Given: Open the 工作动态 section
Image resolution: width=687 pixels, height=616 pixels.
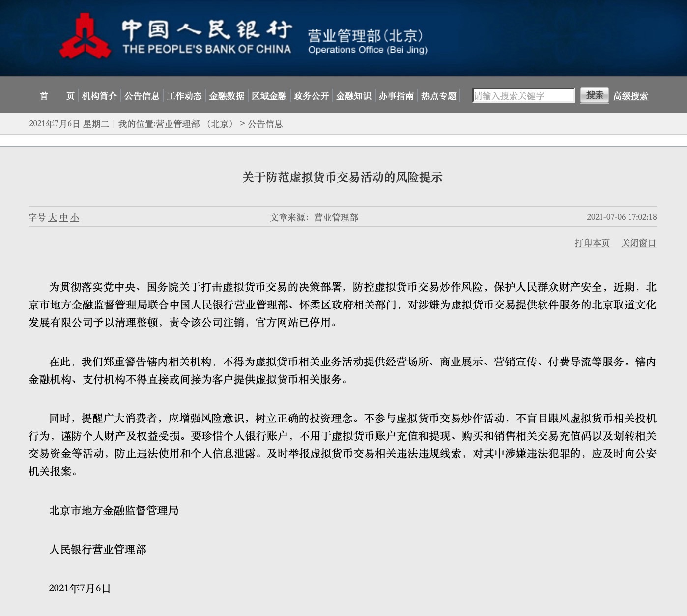Looking at the screenshot, I should 185,96.
